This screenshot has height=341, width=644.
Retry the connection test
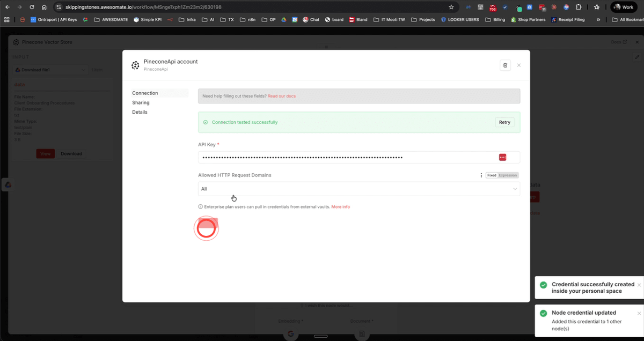(x=504, y=122)
